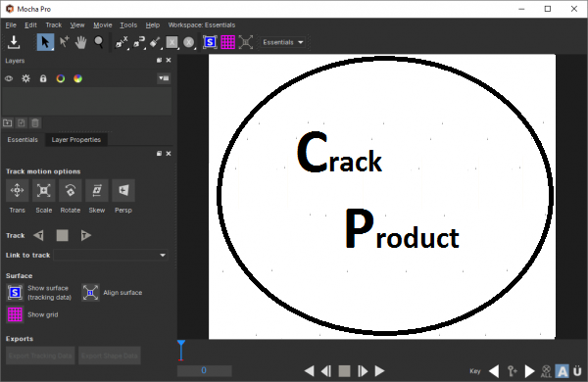
Task: Toggle the layer tracking cog icon
Action: pyautogui.click(x=25, y=78)
